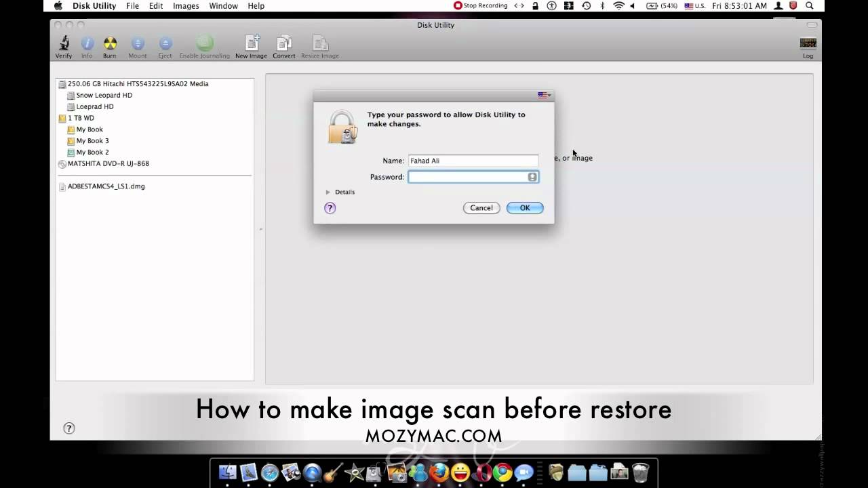Image resolution: width=868 pixels, height=488 pixels.
Task: Click the flag input source icon in the dialog title
Action: coord(542,95)
